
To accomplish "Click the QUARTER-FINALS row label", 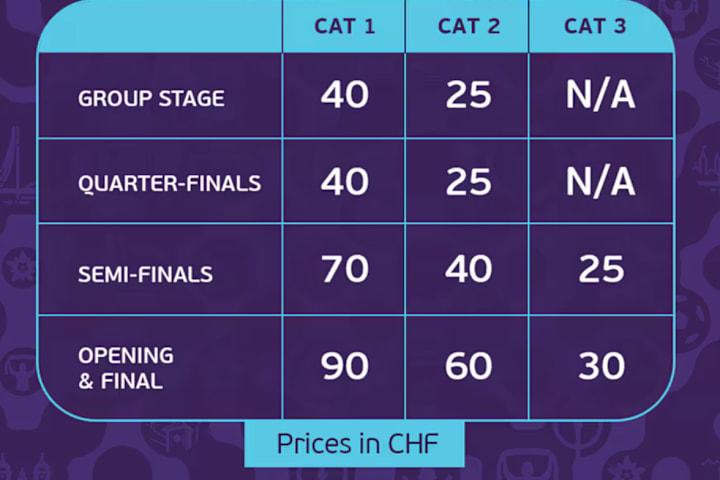I will (x=169, y=184).
